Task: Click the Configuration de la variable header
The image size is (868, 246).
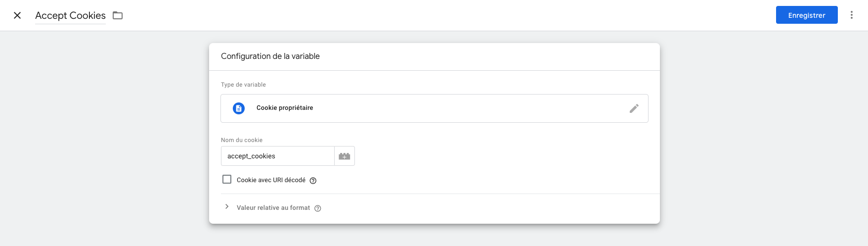Action: pos(270,56)
